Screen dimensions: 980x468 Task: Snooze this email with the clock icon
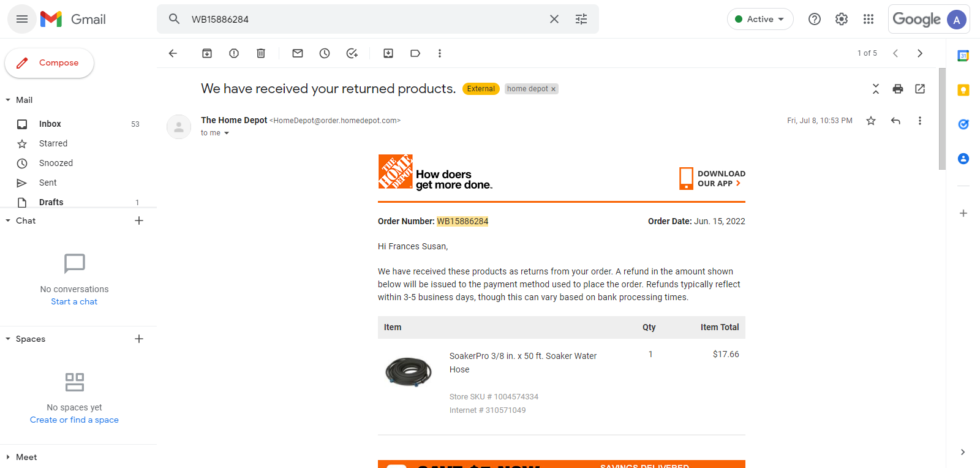325,53
